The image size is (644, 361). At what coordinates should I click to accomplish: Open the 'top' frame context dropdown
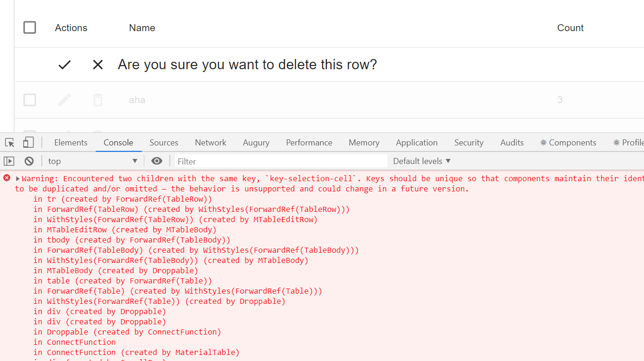point(91,160)
